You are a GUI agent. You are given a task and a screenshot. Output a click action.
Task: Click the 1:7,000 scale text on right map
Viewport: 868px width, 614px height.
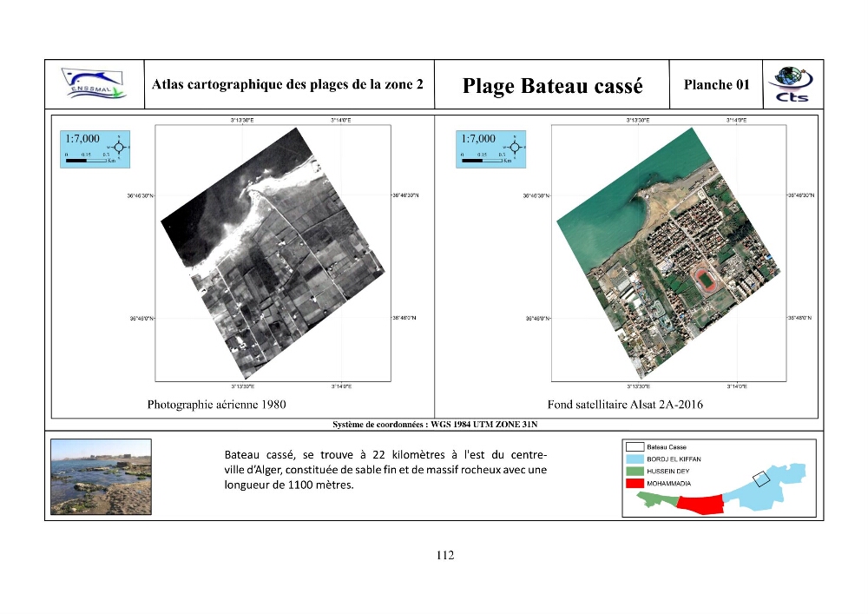click(478, 138)
